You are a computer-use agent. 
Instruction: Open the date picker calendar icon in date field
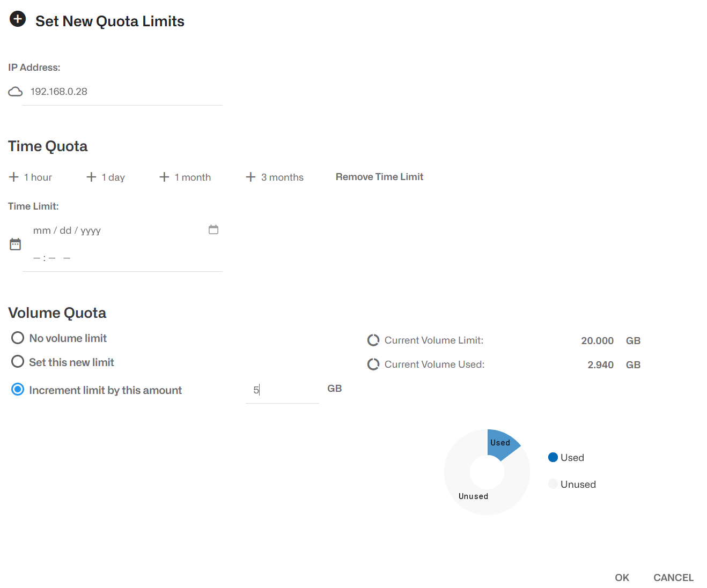[x=213, y=230]
